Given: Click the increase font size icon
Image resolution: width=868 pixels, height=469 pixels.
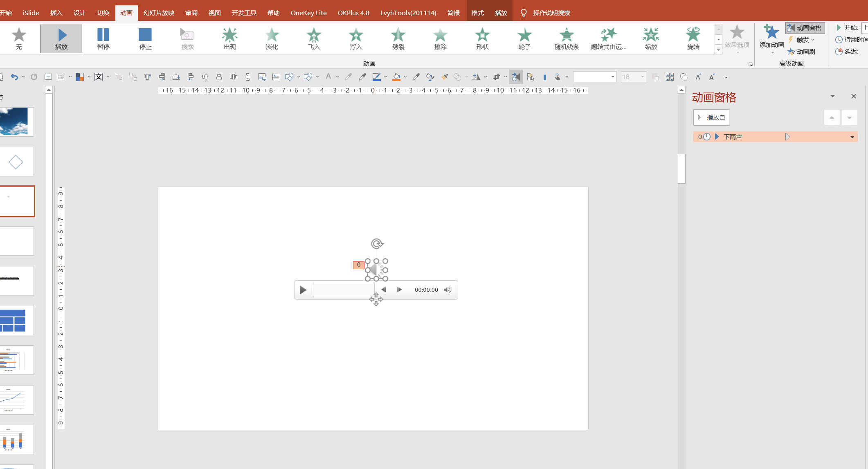Looking at the screenshot, I should (x=698, y=77).
